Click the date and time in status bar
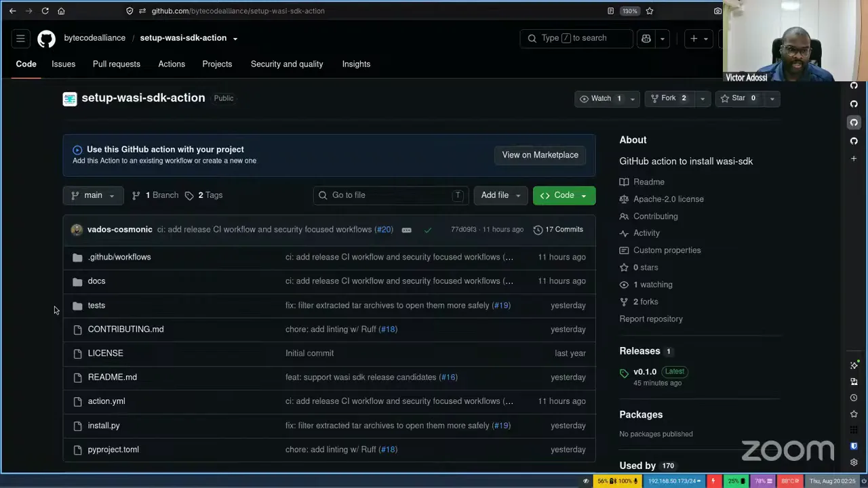Screen dimensions: 868x488 click(x=833, y=481)
